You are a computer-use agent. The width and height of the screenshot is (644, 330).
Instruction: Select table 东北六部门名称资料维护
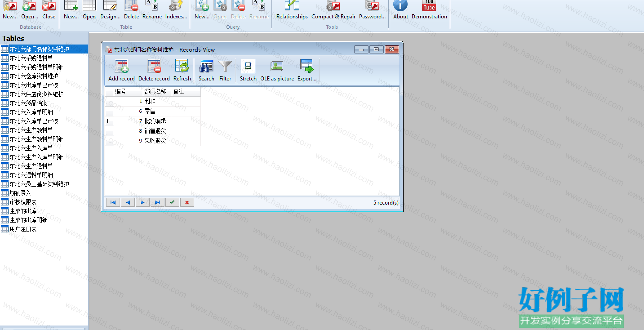coord(44,49)
